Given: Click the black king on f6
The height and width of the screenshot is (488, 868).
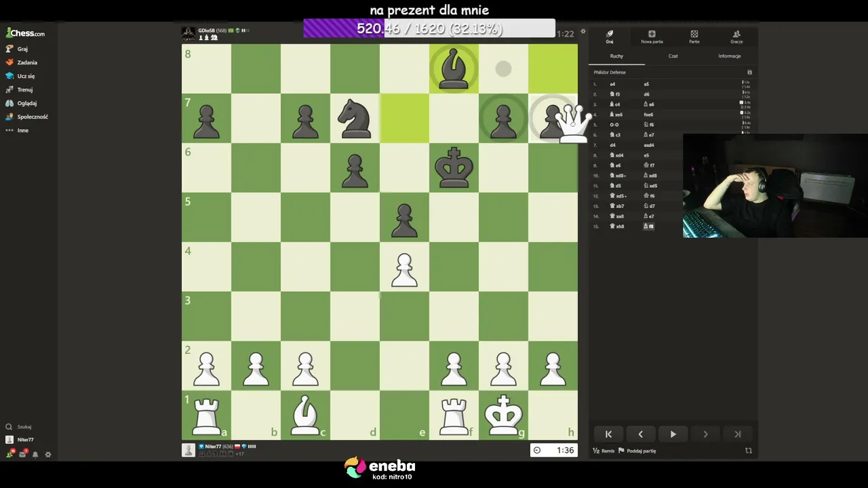Looking at the screenshot, I should (x=454, y=167).
